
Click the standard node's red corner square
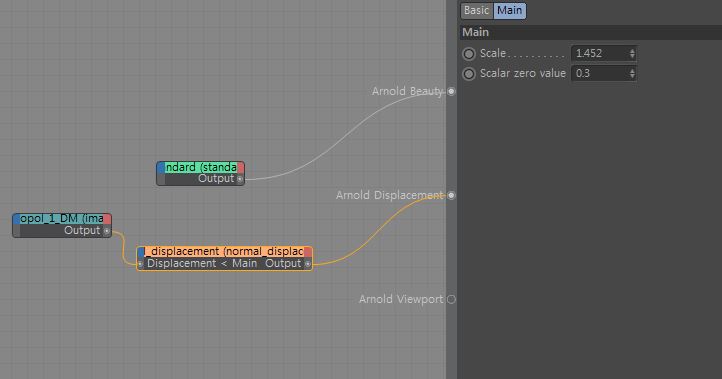(x=241, y=167)
